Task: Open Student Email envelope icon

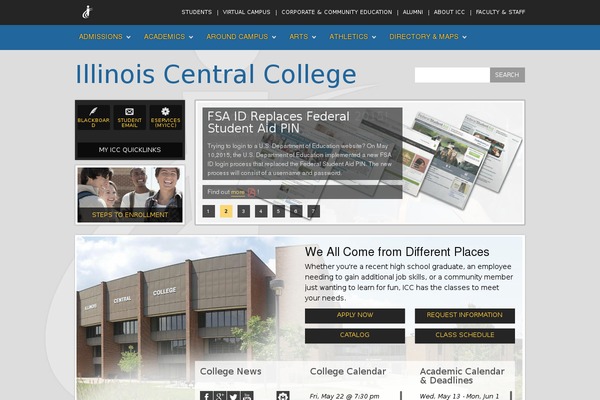Action: 129,117
